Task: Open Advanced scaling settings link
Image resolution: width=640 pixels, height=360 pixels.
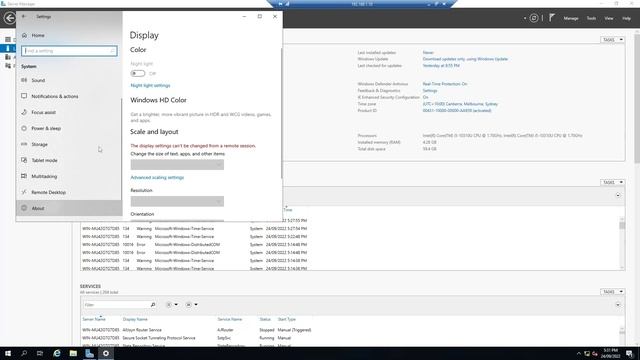Action: click(157, 178)
